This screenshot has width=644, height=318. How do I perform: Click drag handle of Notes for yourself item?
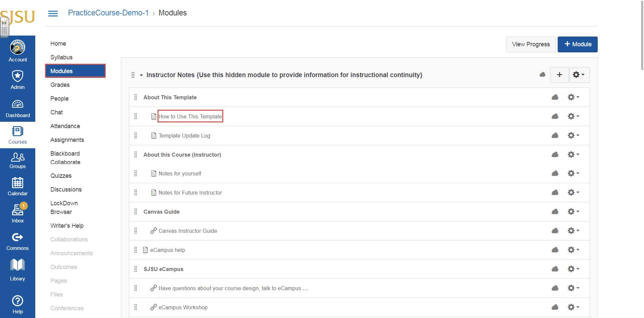click(x=136, y=173)
